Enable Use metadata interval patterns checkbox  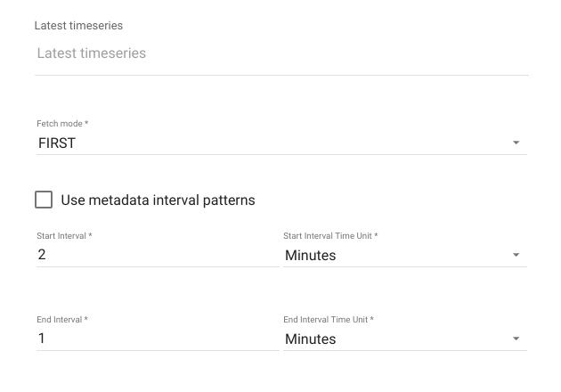[44, 200]
